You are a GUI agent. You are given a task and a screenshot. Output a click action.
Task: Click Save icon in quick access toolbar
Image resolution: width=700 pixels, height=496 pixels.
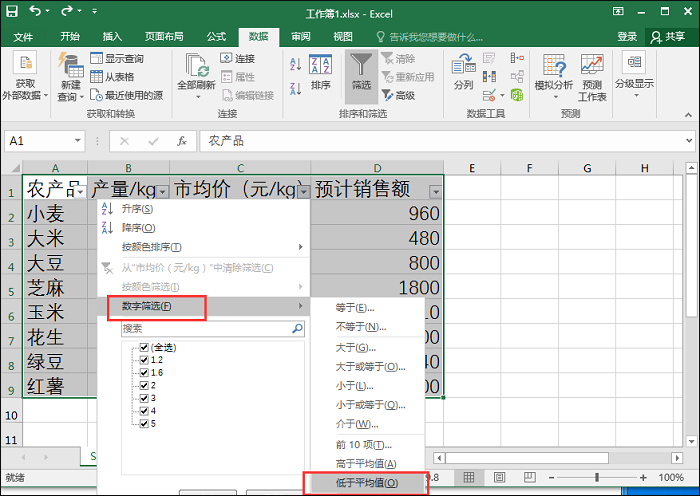[x=14, y=11]
